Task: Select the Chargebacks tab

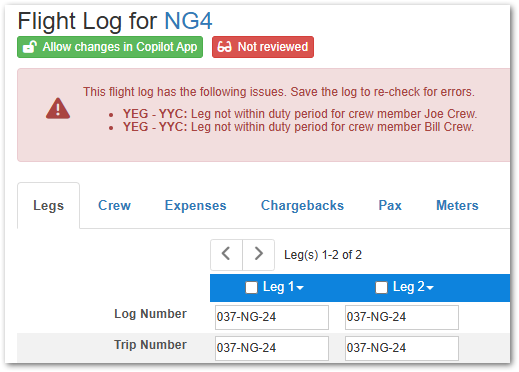Action: click(302, 205)
